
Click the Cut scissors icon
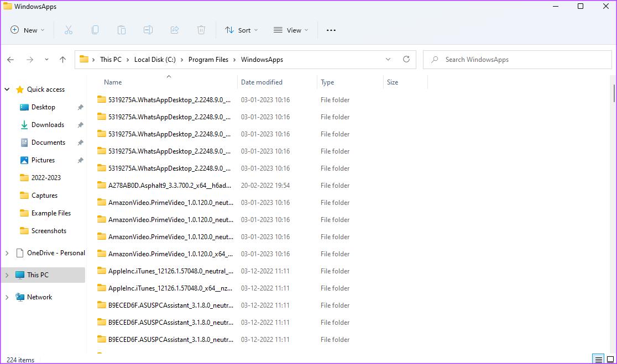(x=69, y=30)
